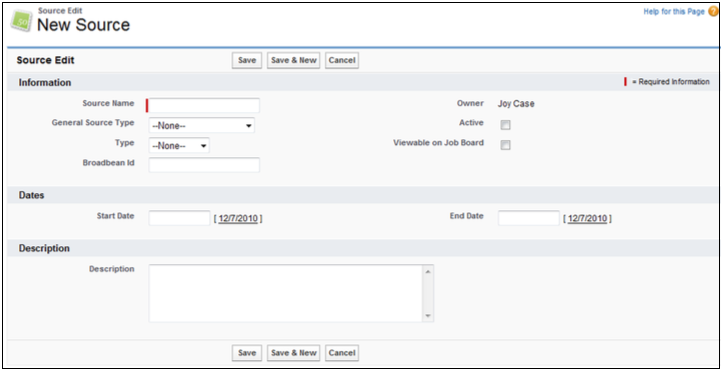Open the Help for this Page link

coord(674,12)
